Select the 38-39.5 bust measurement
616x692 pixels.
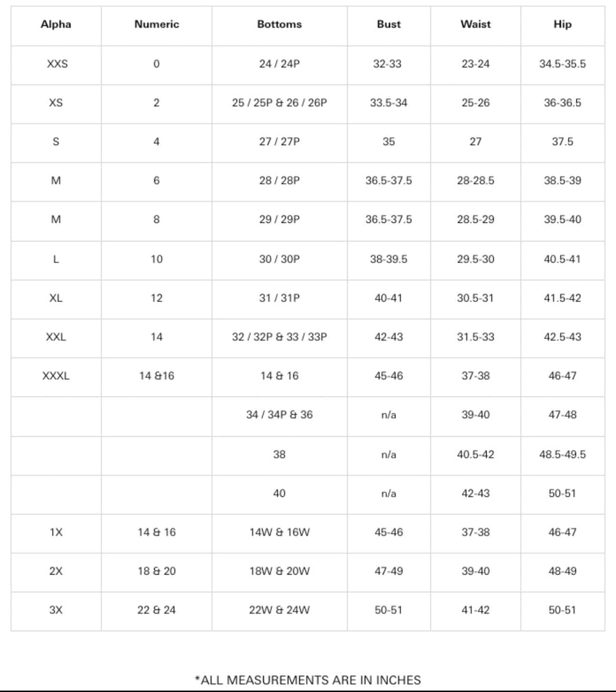coord(389,259)
